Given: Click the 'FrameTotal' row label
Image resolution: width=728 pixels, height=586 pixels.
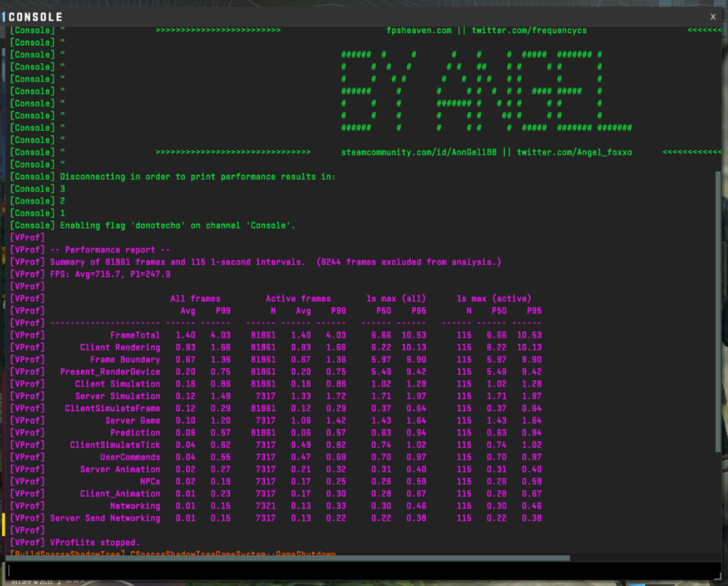Looking at the screenshot, I should click(x=135, y=335).
